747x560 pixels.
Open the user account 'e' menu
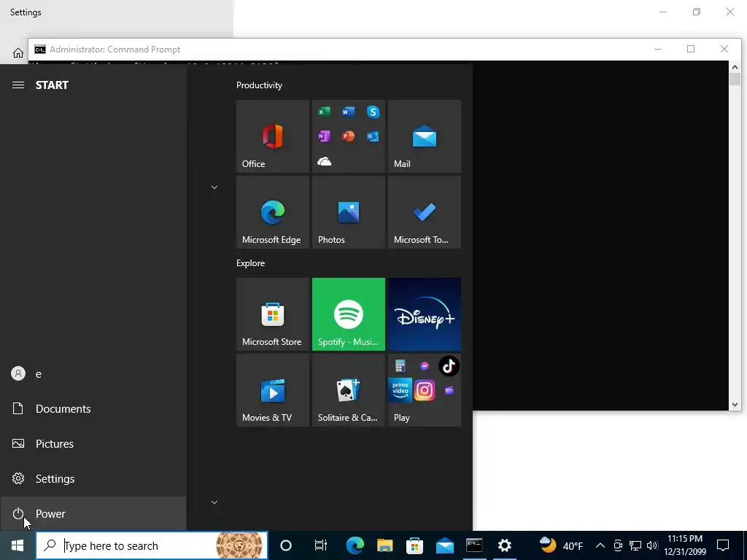click(x=93, y=374)
